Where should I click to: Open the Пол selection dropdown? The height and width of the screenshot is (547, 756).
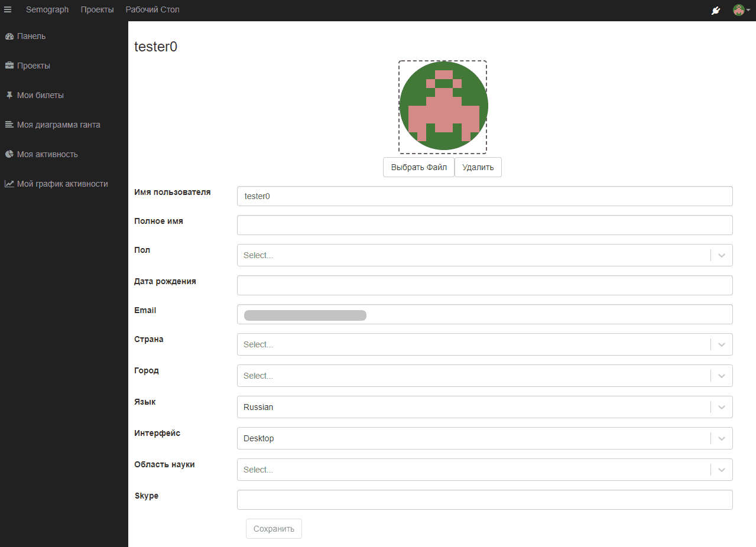[x=721, y=255]
